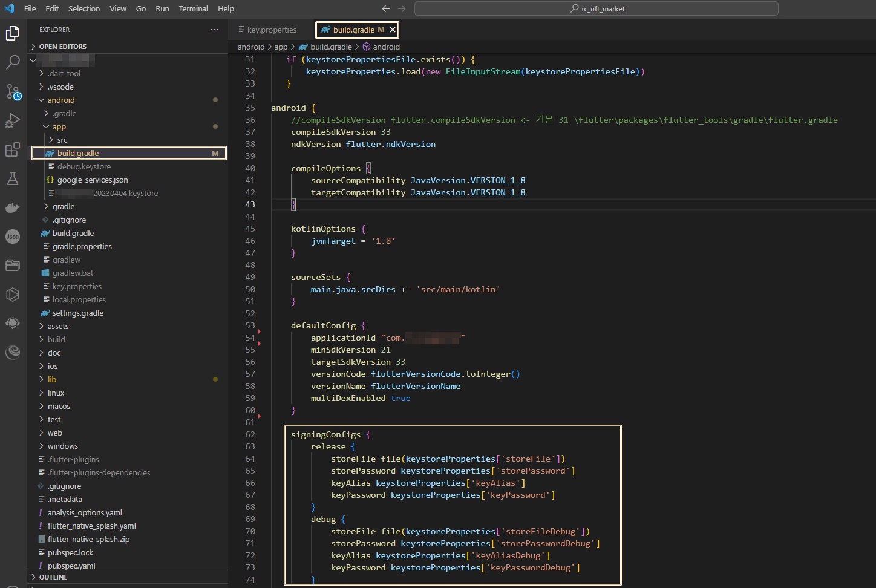The width and height of the screenshot is (876, 588).
Task: Open key.properties in the file tree
Action: [77, 286]
